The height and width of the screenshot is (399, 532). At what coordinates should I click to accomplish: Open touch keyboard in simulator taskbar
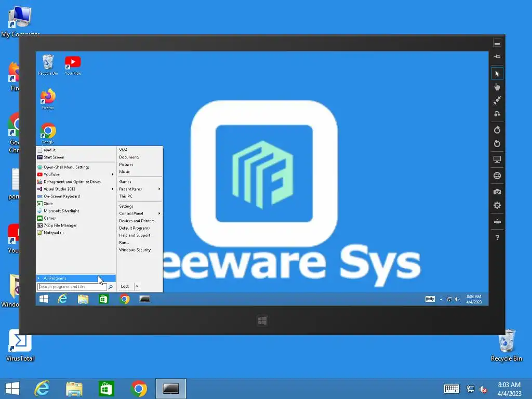[430, 299]
